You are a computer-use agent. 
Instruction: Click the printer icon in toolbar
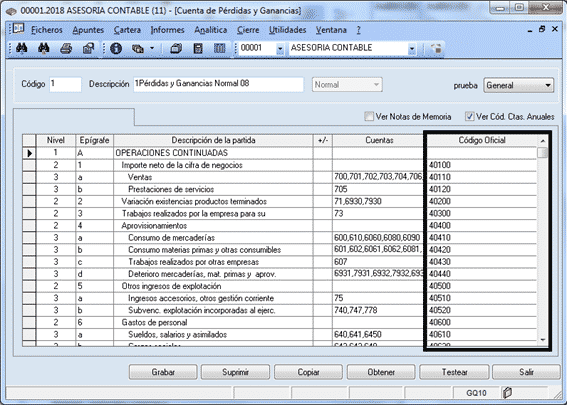66,48
